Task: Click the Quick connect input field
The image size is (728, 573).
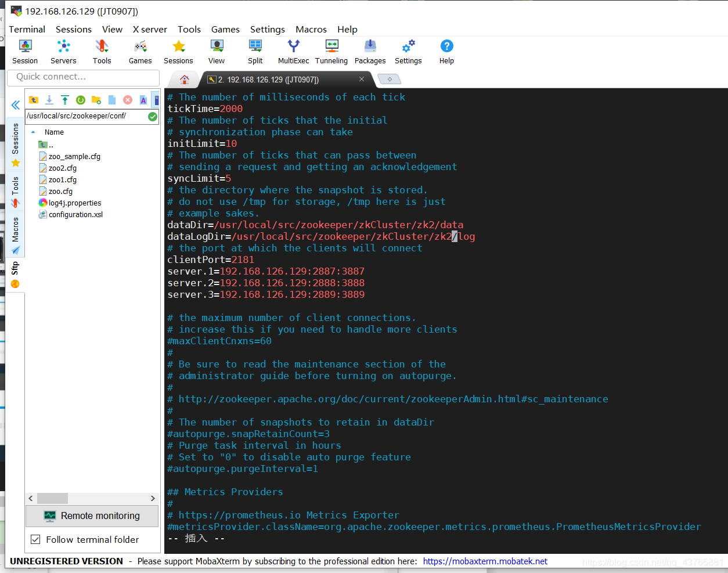Action: [x=83, y=77]
